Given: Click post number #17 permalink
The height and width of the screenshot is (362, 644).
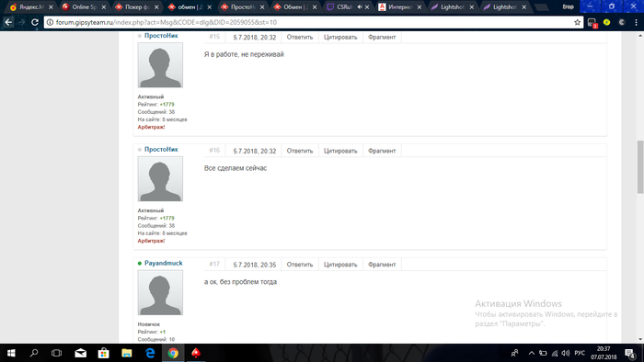Looking at the screenshot, I should pyautogui.click(x=214, y=264).
